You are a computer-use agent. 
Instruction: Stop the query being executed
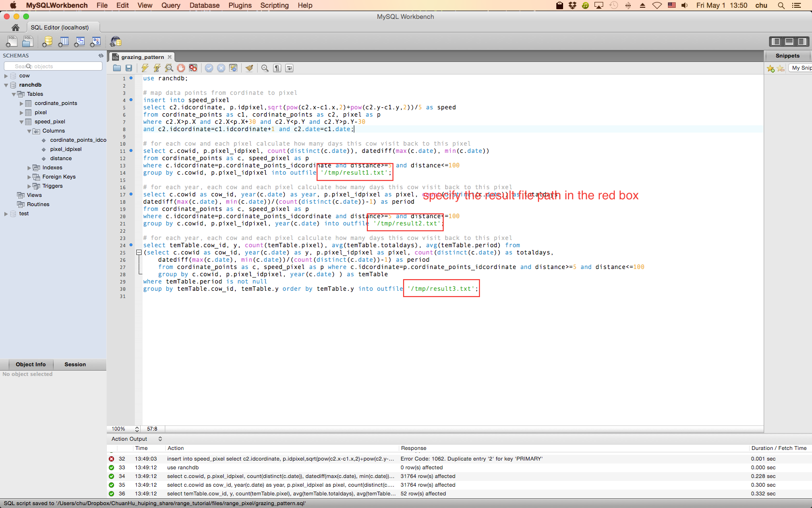point(181,68)
